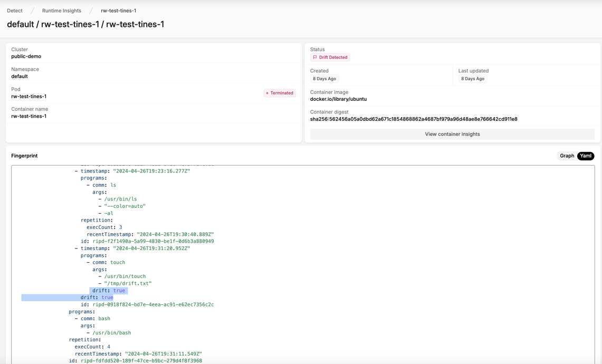Click the recentTimestamp 19:31:11.549Z line

tap(138, 354)
